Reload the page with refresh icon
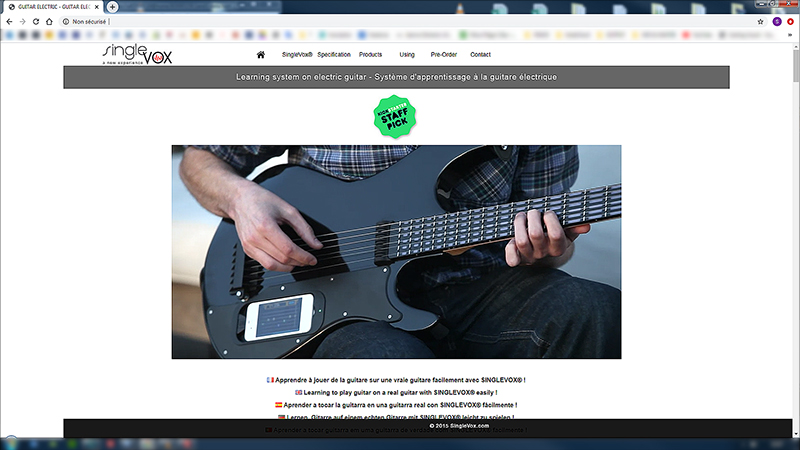This screenshot has height=450, width=800. (x=38, y=21)
